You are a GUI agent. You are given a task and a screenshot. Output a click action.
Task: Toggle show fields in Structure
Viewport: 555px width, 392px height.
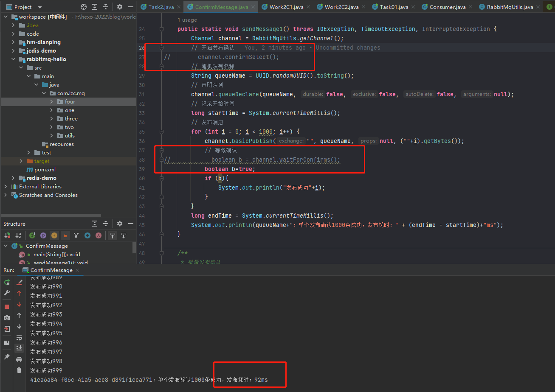coord(54,235)
